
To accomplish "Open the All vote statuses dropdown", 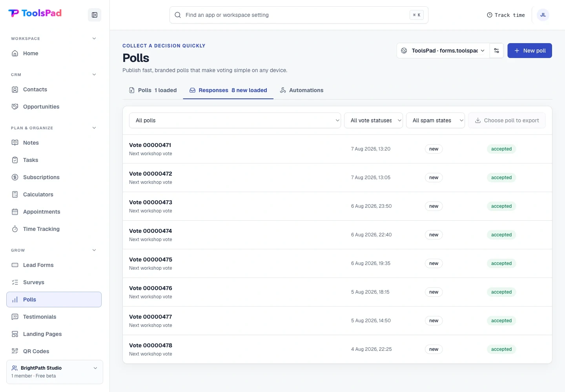I will pyautogui.click(x=374, y=120).
